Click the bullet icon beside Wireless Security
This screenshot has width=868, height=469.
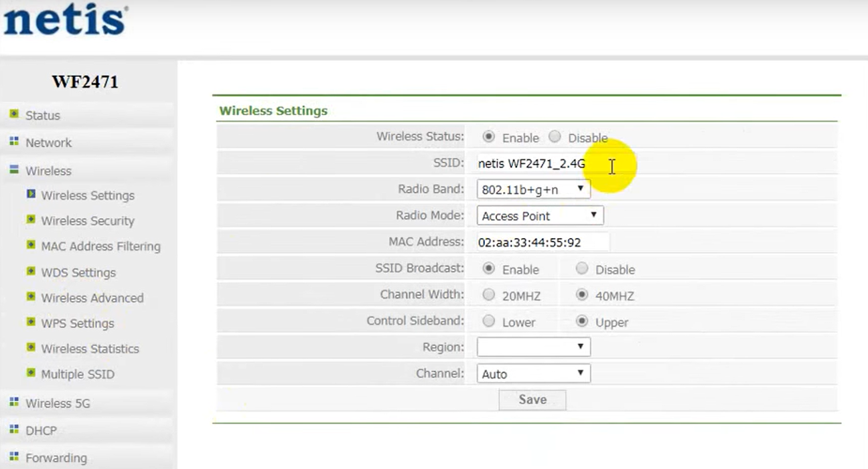[x=31, y=219]
